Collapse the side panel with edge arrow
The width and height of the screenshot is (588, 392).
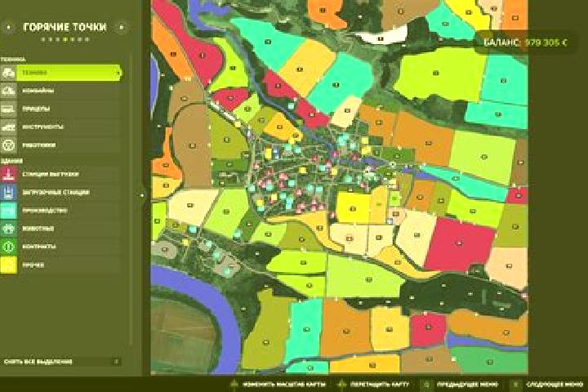pyautogui.click(x=142, y=194)
